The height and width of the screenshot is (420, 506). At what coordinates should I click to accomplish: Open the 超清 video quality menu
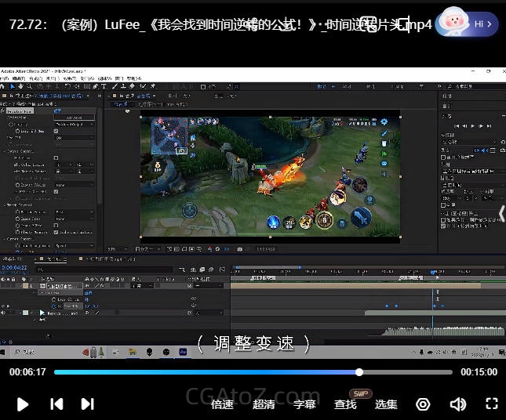coord(264,404)
